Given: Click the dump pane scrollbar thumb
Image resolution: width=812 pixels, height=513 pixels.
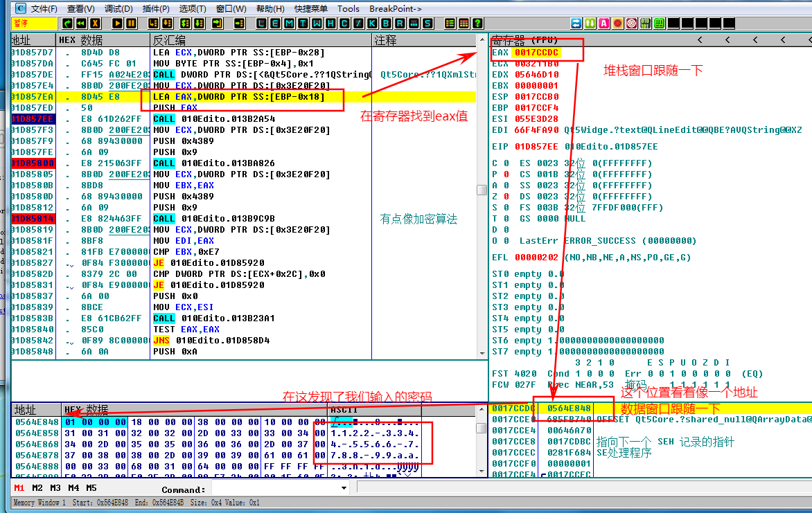Looking at the screenshot, I should [481, 428].
